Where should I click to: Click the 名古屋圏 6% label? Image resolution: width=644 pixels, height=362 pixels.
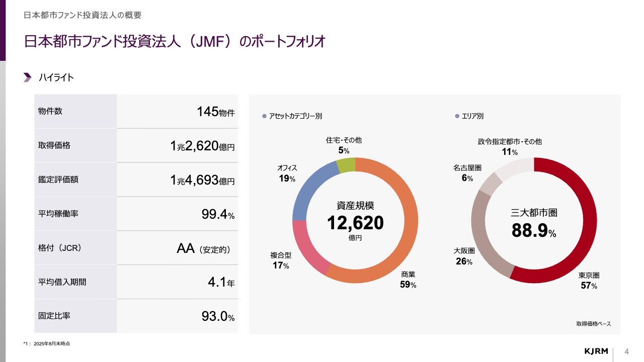[x=467, y=173]
